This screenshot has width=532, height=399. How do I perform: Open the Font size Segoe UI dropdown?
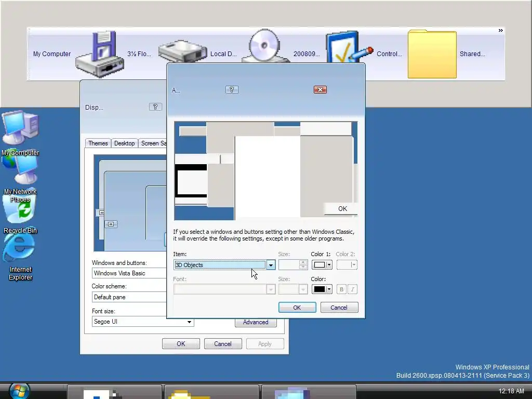click(143, 322)
